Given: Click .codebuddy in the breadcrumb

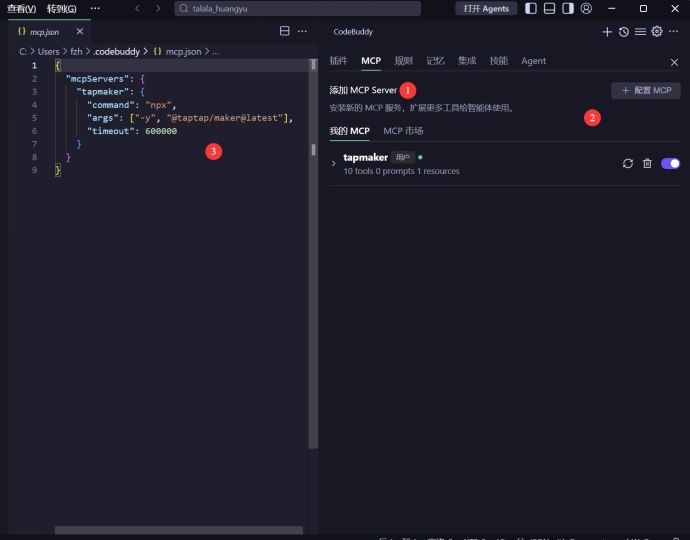Looking at the screenshot, I should pyautogui.click(x=117, y=51).
